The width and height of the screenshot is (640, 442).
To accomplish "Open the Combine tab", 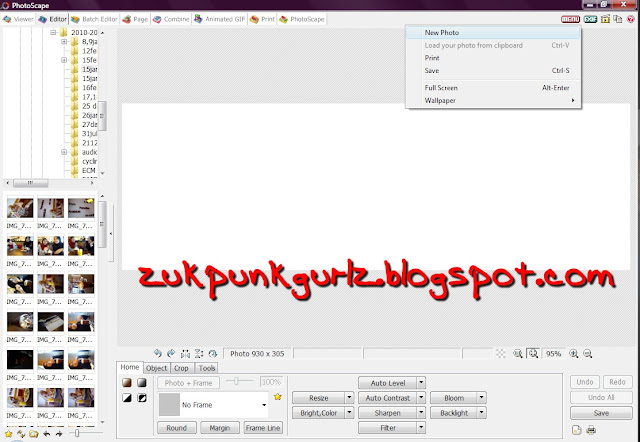I will click(171, 19).
